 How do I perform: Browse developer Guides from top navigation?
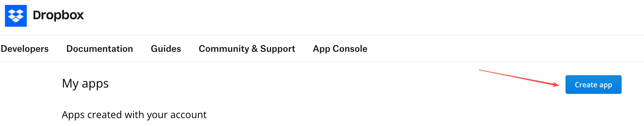click(166, 49)
